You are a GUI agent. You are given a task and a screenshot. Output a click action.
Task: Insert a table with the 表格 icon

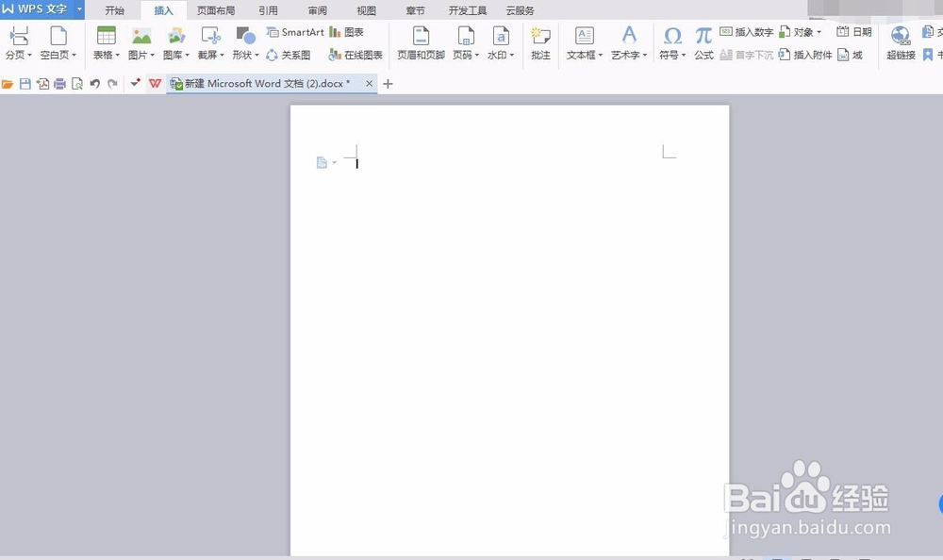click(x=106, y=36)
